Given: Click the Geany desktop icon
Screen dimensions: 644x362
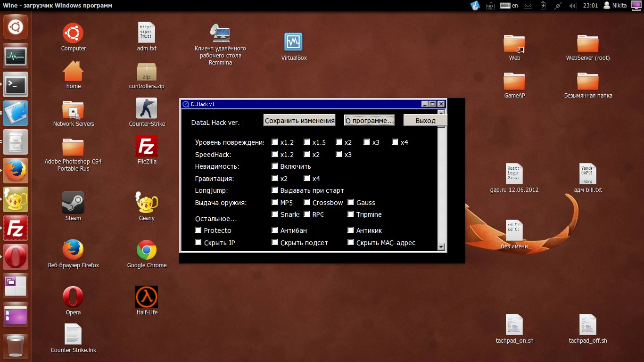Looking at the screenshot, I should tap(147, 203).
